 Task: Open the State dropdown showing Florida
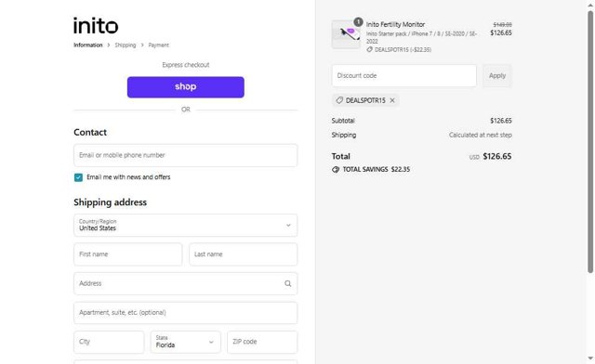tap(186, 342)
